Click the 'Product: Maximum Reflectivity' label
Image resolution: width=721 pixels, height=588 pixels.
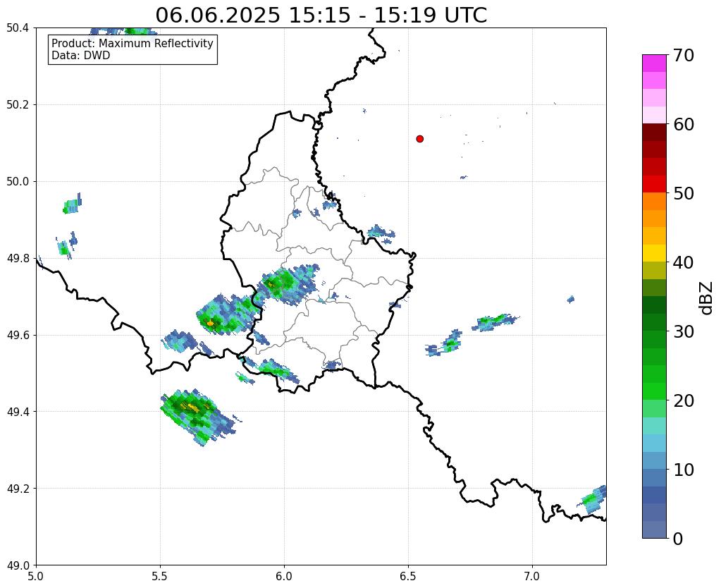pyautogui.click(x=133, y=44)
